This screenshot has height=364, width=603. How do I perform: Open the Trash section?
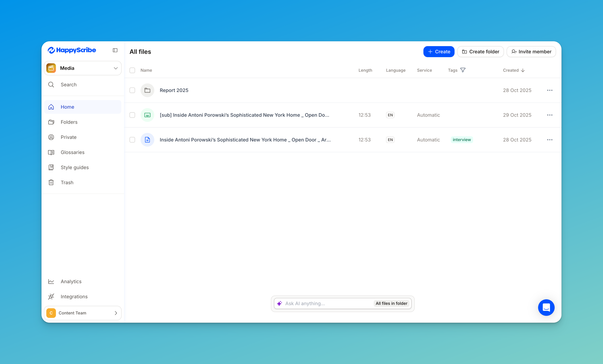[67, 182]
